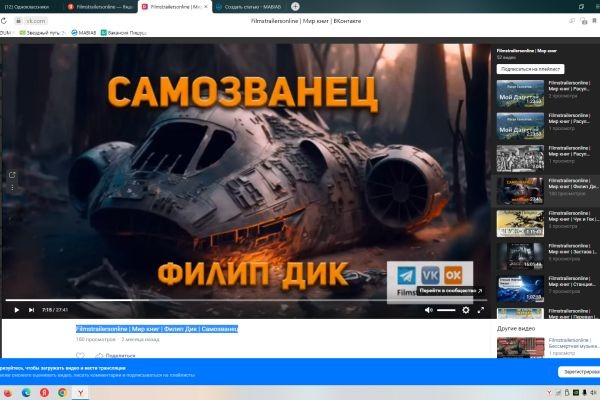Switch to the 'Filmstrailersonline — Янд...' tab

click(100, 7)
